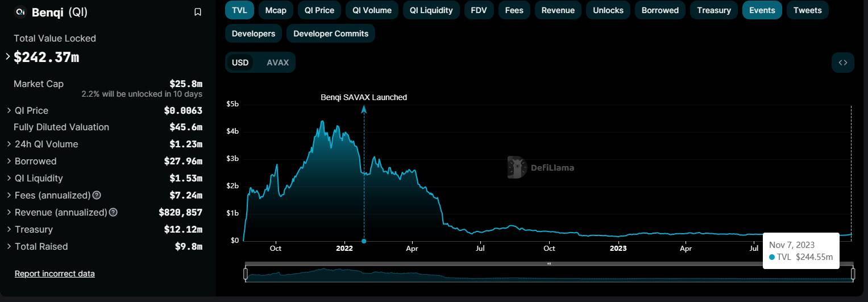Toggle the Tweets chart metric
The image size is (868, 302).
808,10
